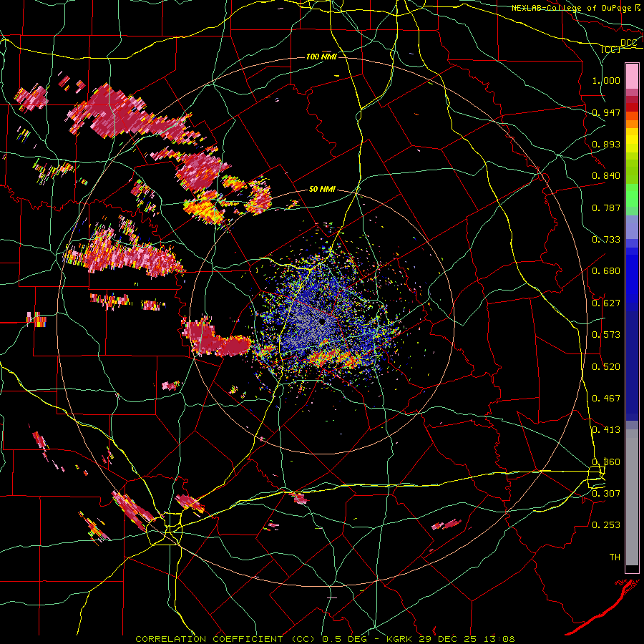Click the 0.520 scale value
644x644 pixels.
point(606,367)
